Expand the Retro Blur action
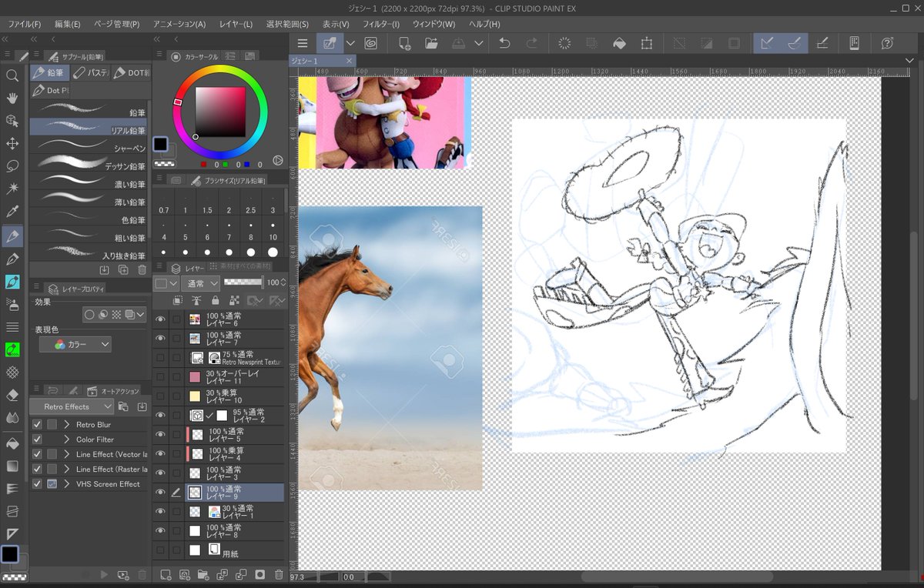This screenshot has width=924, height=588. 66,424
